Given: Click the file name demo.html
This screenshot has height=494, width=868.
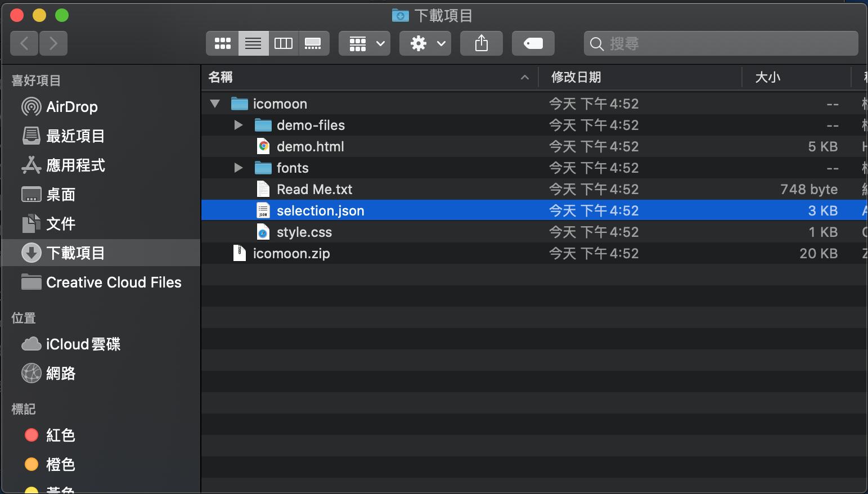Looking at the screenshot, I should tap(311, 147).
